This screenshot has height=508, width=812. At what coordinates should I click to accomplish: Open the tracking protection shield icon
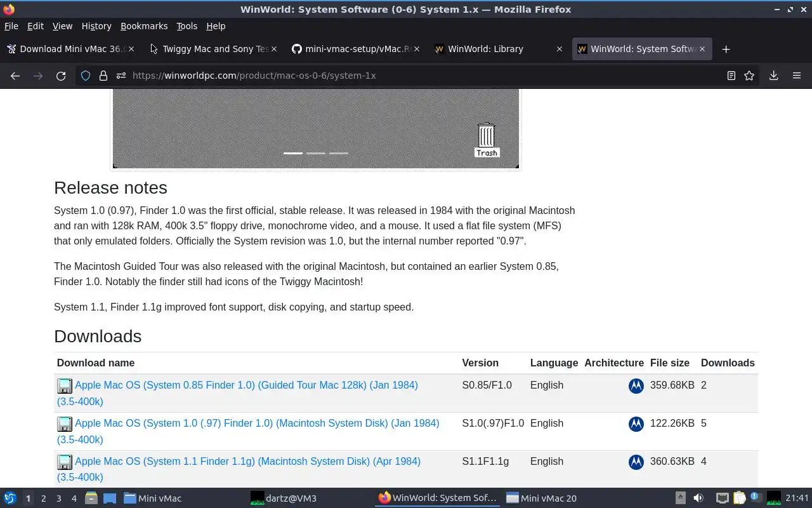point(86,76)
